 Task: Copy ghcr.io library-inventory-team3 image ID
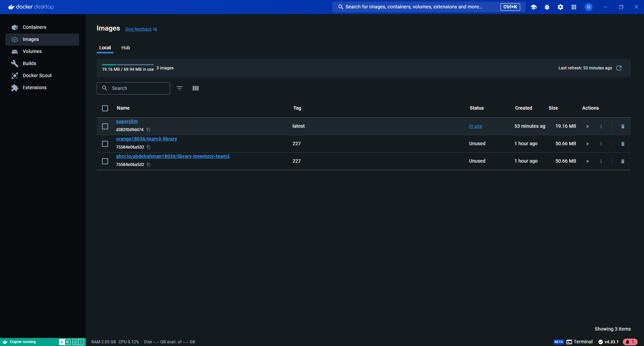pos(149,165)
